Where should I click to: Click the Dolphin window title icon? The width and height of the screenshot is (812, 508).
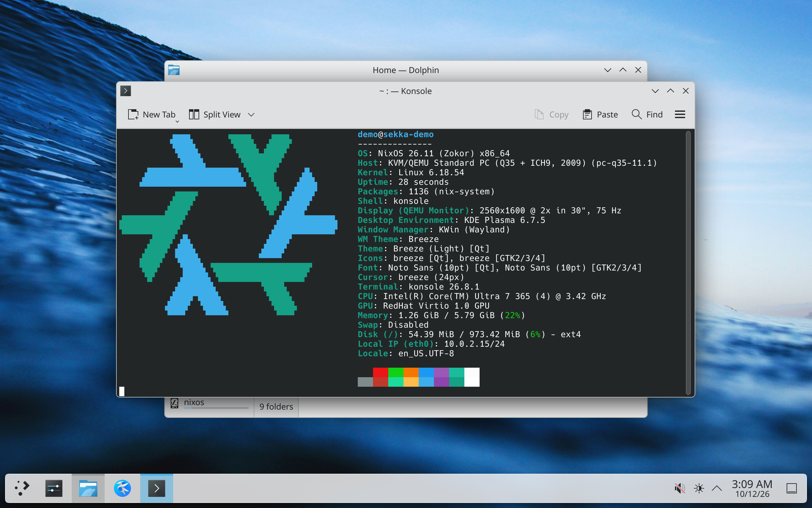point(174,70)
